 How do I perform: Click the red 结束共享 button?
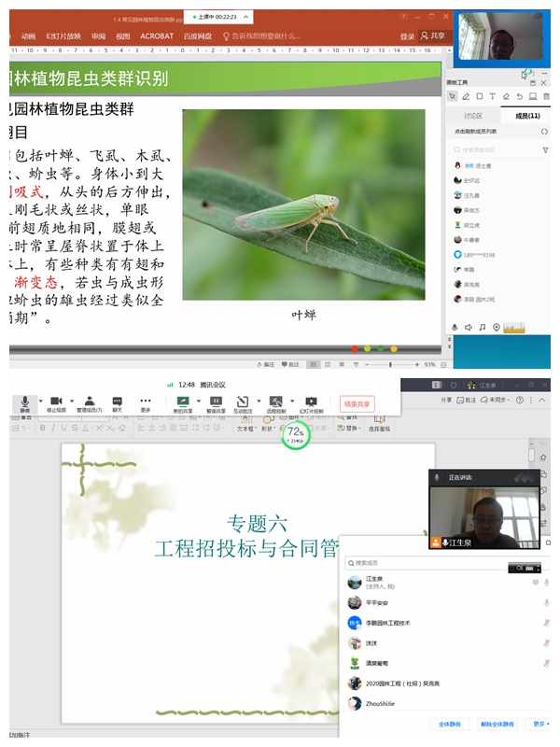(x=357, y=404)
